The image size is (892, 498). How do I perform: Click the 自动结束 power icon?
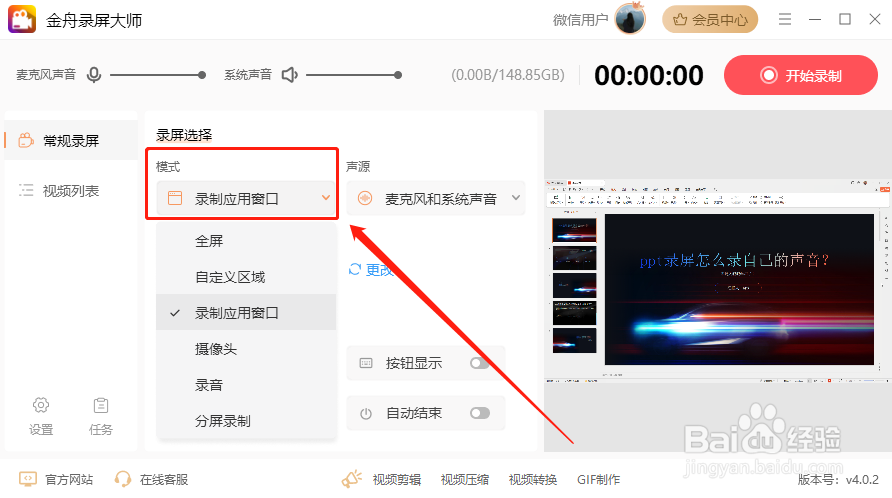tap(366, 414)
